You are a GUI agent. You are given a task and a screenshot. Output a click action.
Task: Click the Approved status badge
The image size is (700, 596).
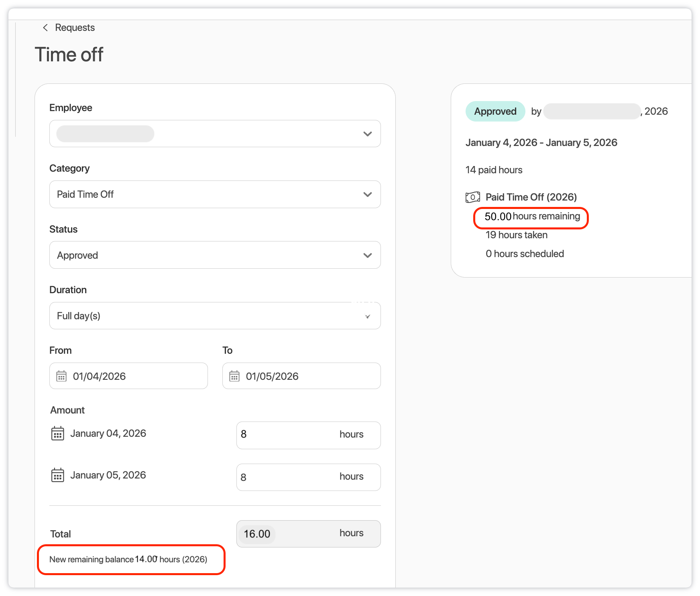[x=495, y=111]
